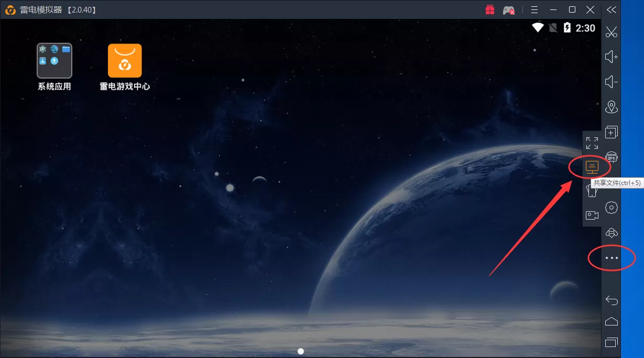Click the 2:30 clock in status bar
The image size is (644, 358).
click(585, 28)
